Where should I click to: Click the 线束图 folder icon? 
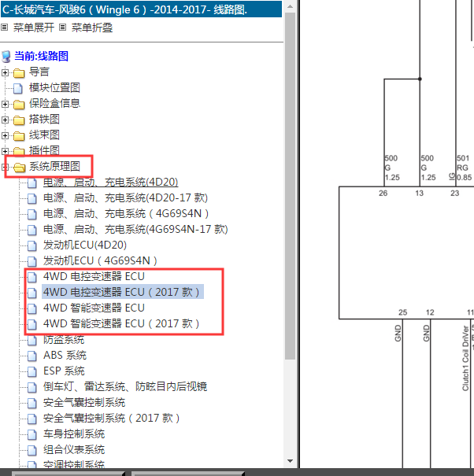point(19,136)
